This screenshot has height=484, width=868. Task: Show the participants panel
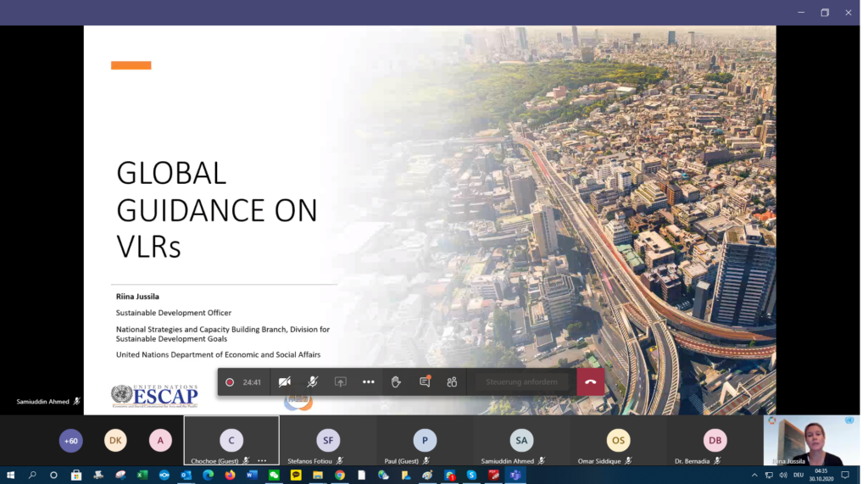452,382
